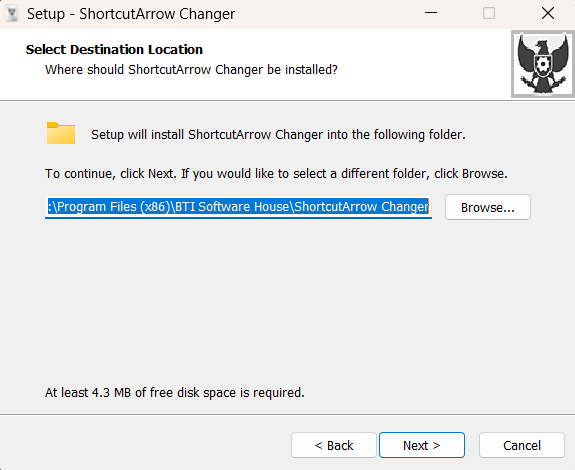Image resolution: width=575 pixels, height=470 pixels.
Task: Click the yellow folder icon
Action: [x=61, y=133]
